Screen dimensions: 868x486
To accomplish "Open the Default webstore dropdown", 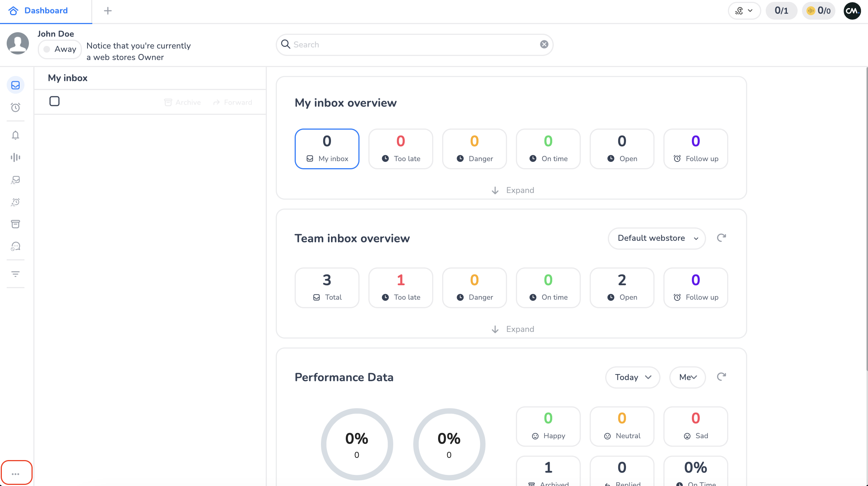I will tap(656, 238).
